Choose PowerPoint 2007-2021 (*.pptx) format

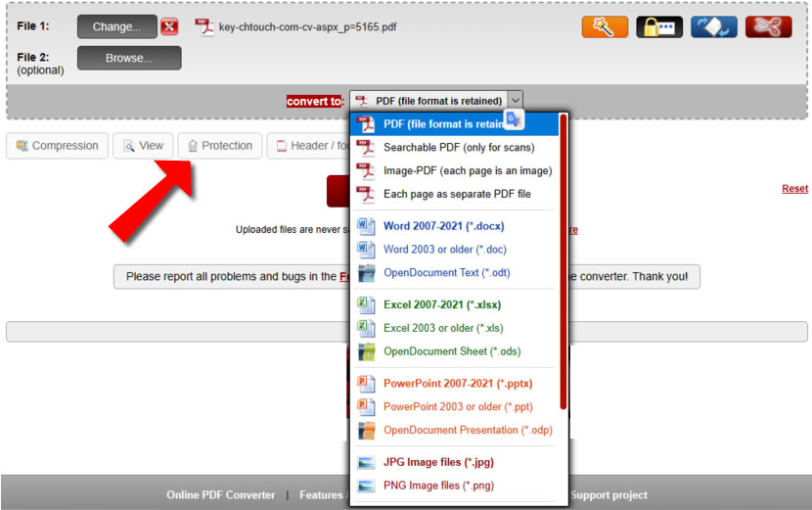(455, 384)
